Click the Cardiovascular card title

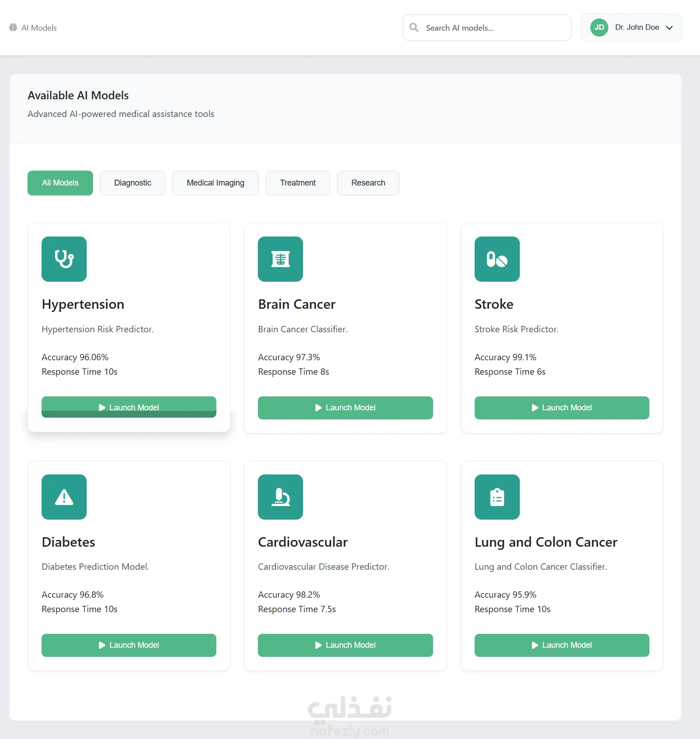coord(303,542)
